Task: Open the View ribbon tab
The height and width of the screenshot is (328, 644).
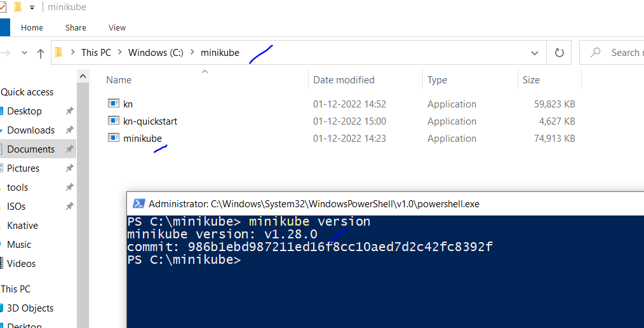Action: pos(117,28)
